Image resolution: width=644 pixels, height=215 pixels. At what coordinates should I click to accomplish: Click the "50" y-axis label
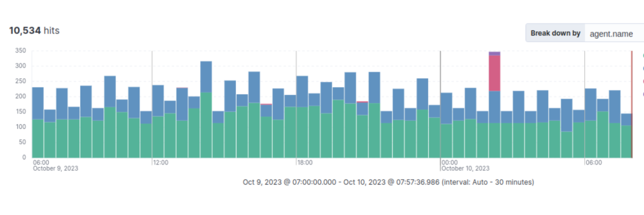pyautogui.click(x=22, y=142)
